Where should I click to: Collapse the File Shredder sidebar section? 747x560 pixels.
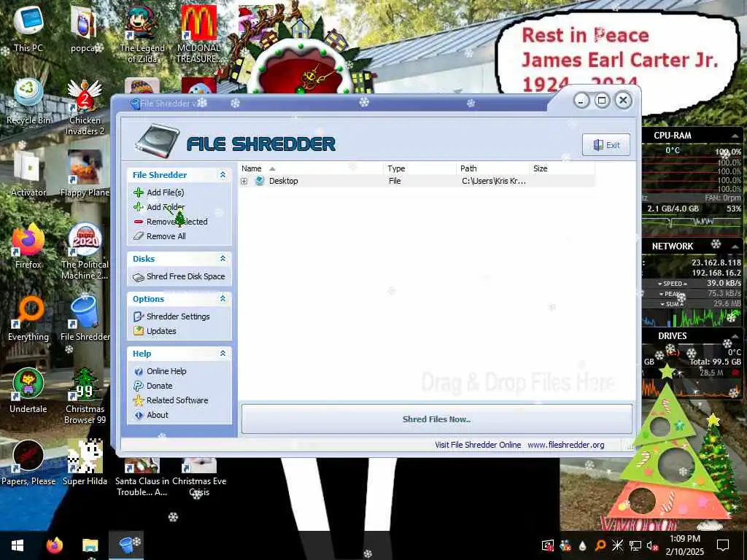222,175
